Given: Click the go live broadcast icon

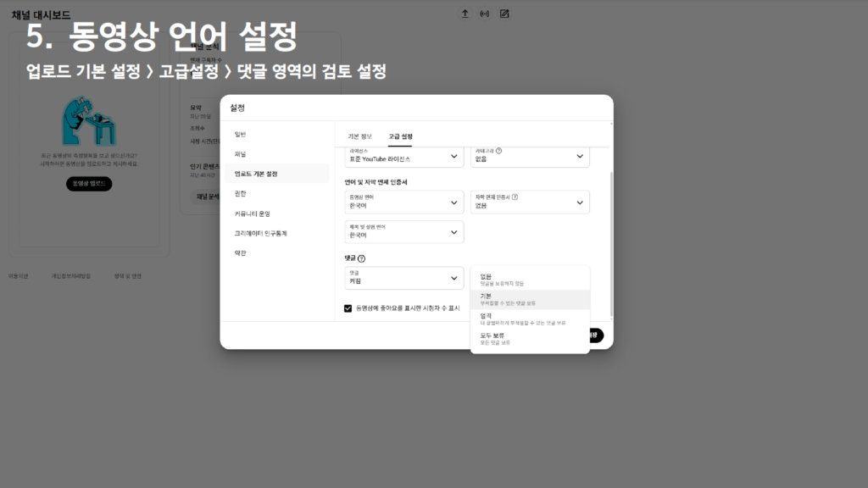Looking at the screenshot, I should [x=484, y=14].
